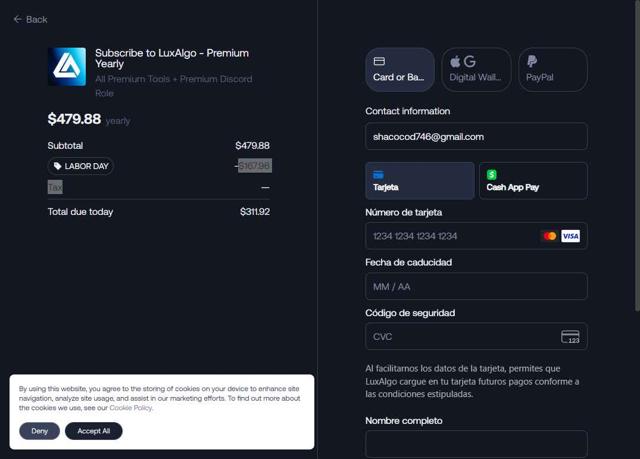Choose the Cash App Pay method
640x459 pixels.
tap(533, 181)
